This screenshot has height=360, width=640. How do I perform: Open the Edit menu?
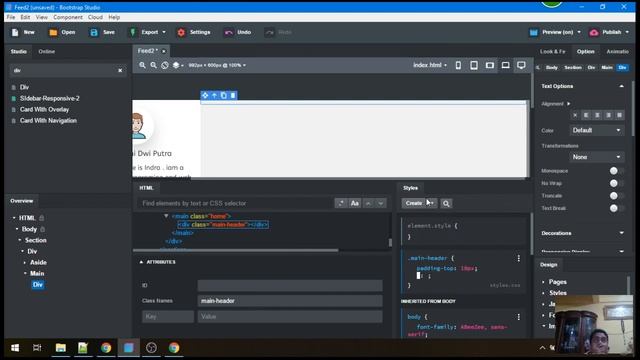[25, 17]
